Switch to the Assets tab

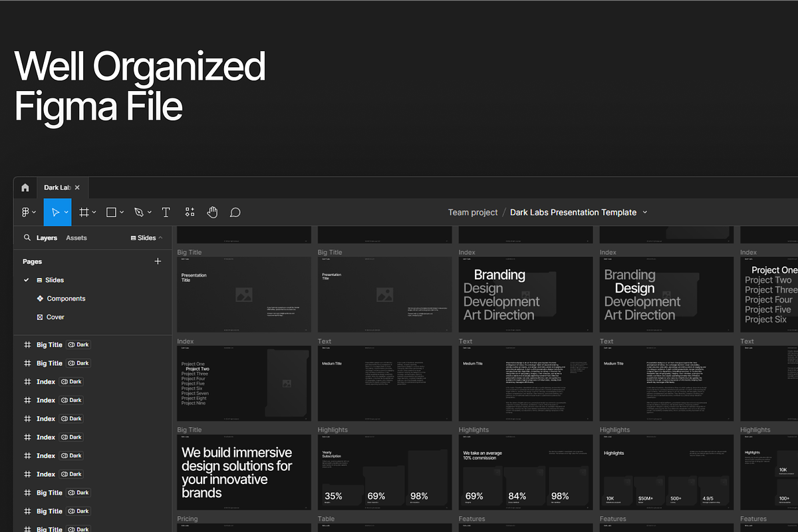click(x=76, y=237)
